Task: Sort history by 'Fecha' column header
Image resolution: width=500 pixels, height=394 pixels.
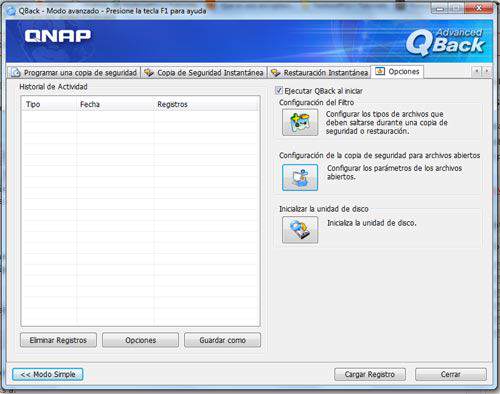Action: 115,104
